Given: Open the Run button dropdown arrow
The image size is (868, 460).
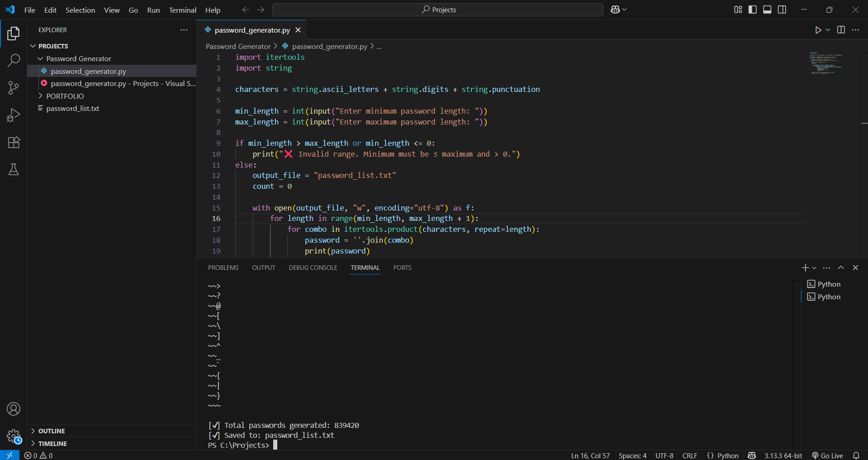Looking at the screenshot, I should (x=828, y=30).
